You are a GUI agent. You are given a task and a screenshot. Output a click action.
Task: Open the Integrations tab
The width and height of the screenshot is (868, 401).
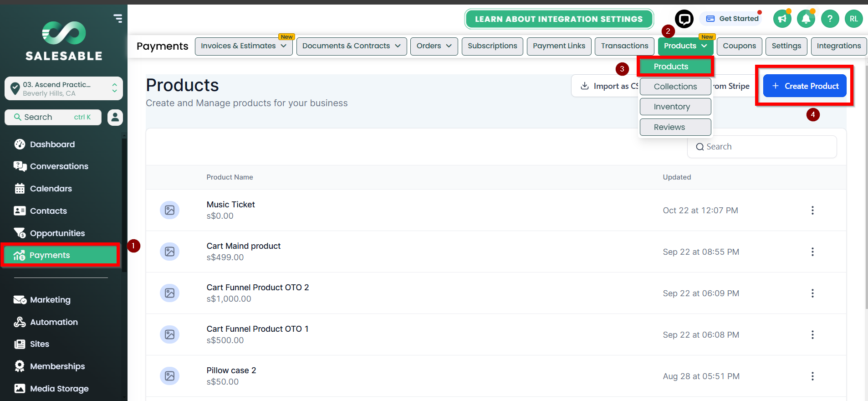click(x=838, y=46)
